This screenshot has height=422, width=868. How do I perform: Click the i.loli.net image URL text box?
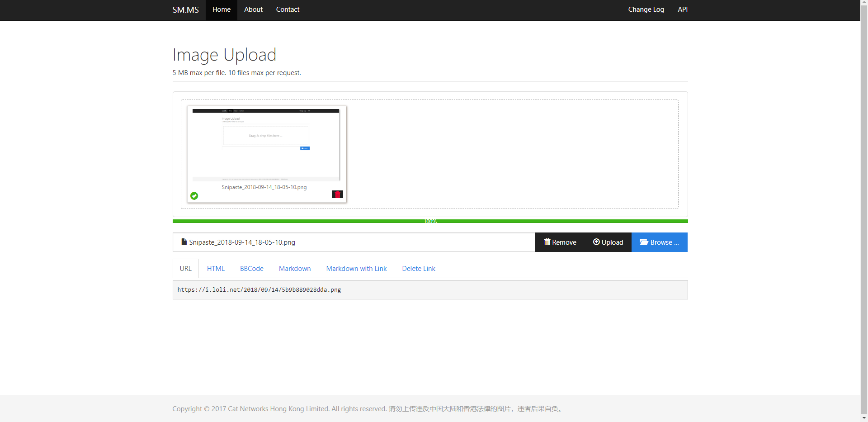click(430, 290)
